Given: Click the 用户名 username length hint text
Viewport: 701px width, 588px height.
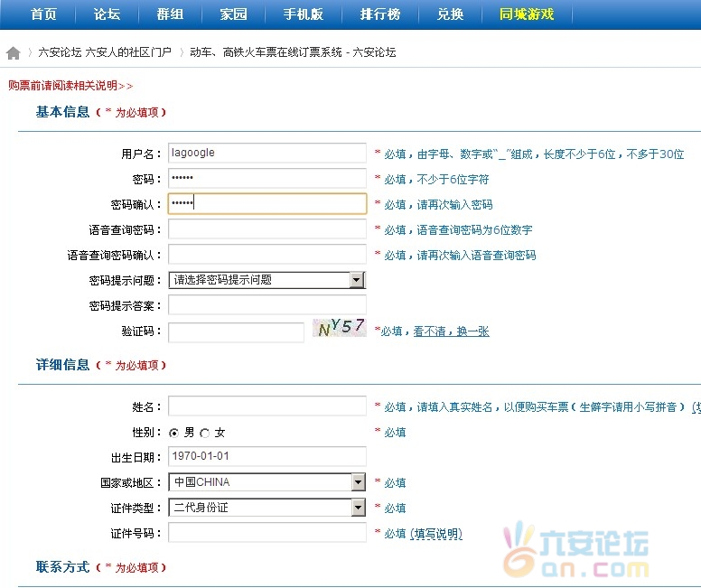Looking at the screenshot, I should (534, 154).
